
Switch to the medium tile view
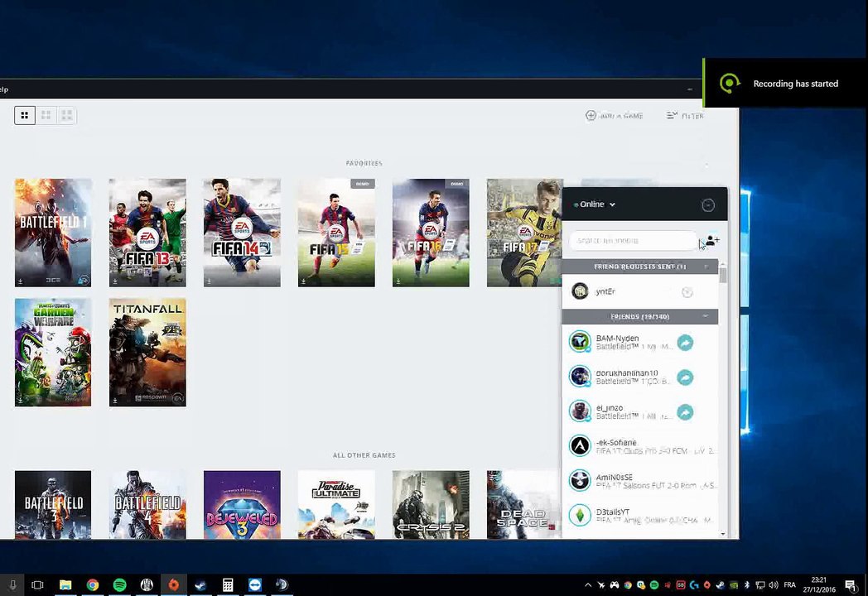click(x=46, y=115)
